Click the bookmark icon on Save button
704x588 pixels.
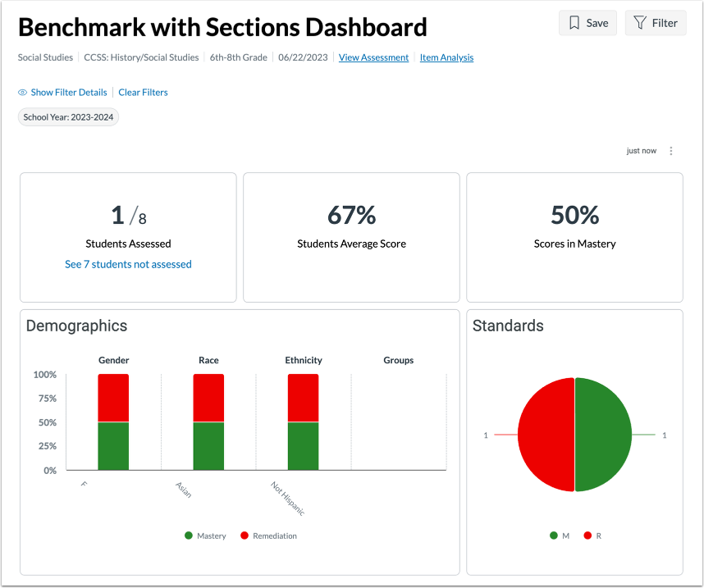[574, 23]
